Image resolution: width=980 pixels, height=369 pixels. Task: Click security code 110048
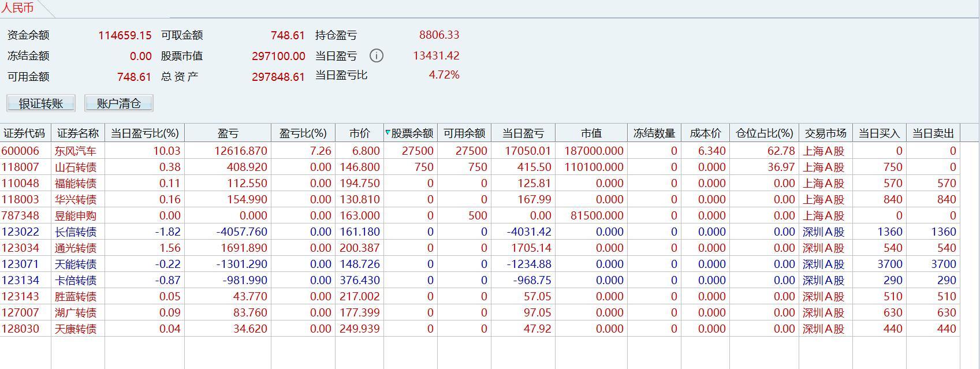point(20,183)
